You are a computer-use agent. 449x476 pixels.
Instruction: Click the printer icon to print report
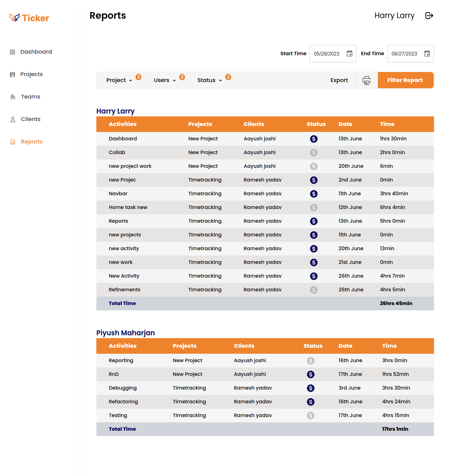[x=367, y=80]
